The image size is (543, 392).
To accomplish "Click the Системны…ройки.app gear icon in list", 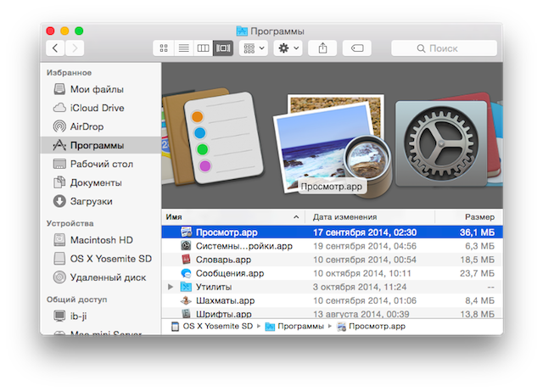I will [187, 246].
